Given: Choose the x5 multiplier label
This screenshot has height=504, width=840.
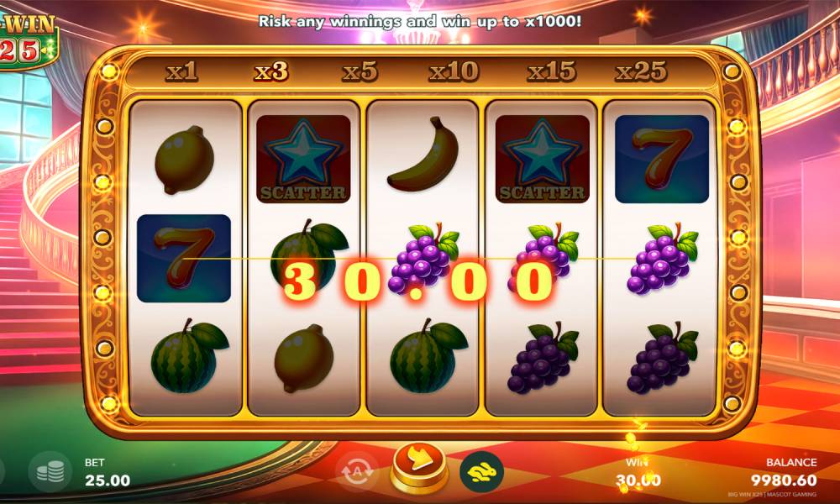Looking at the screenshot, I should [x=360, y=71].
